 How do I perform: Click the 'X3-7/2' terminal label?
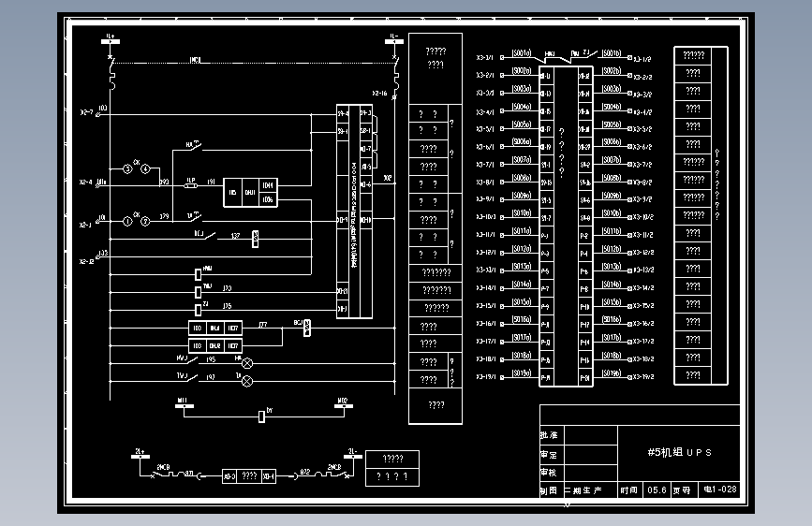point(642,165)
